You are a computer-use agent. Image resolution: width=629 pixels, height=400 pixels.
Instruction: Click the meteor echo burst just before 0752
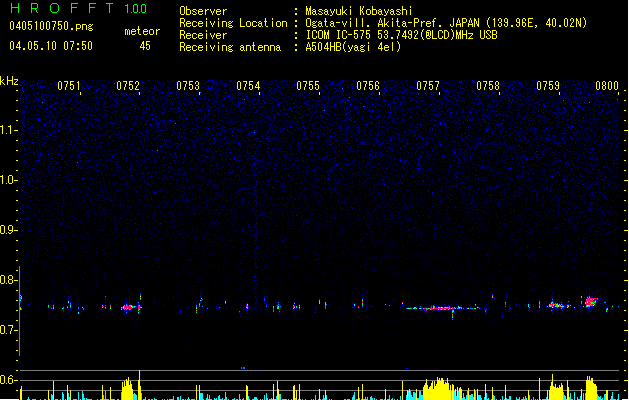[x=129, y=308]
